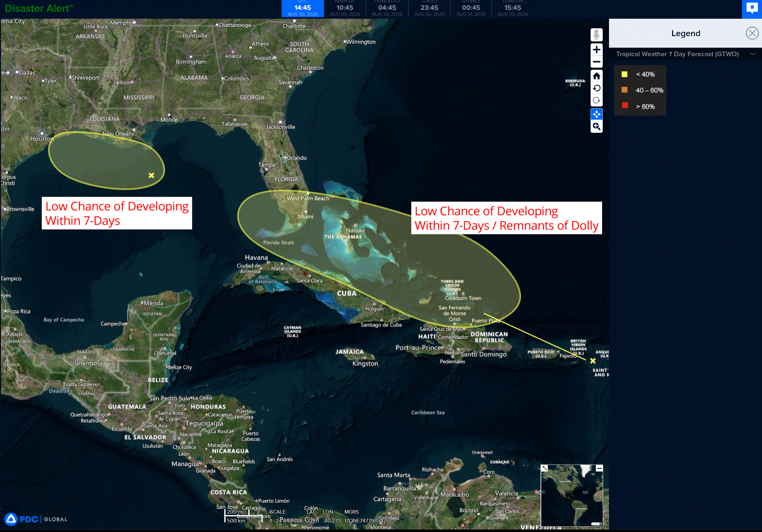Image resolution: width=762 pixels, height=532 pixels.
Task: Click the '40 – 60%' legend label
Action: click(x=649, y=90)
